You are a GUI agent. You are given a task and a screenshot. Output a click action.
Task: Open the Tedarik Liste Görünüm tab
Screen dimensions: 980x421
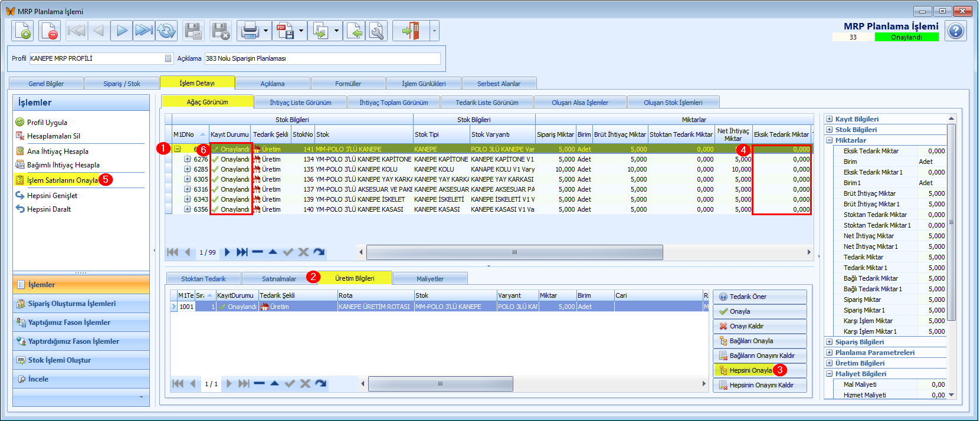(487, 103)
